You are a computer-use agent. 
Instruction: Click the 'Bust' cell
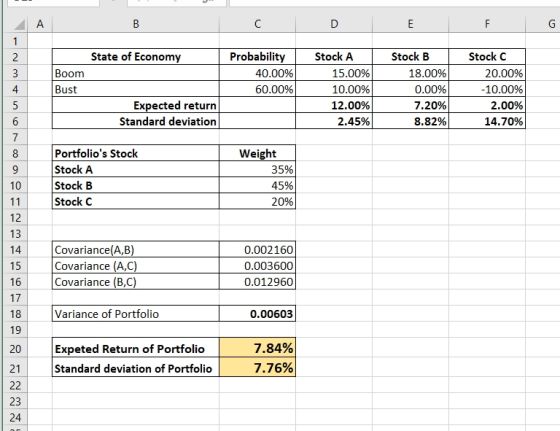[136, 89]
